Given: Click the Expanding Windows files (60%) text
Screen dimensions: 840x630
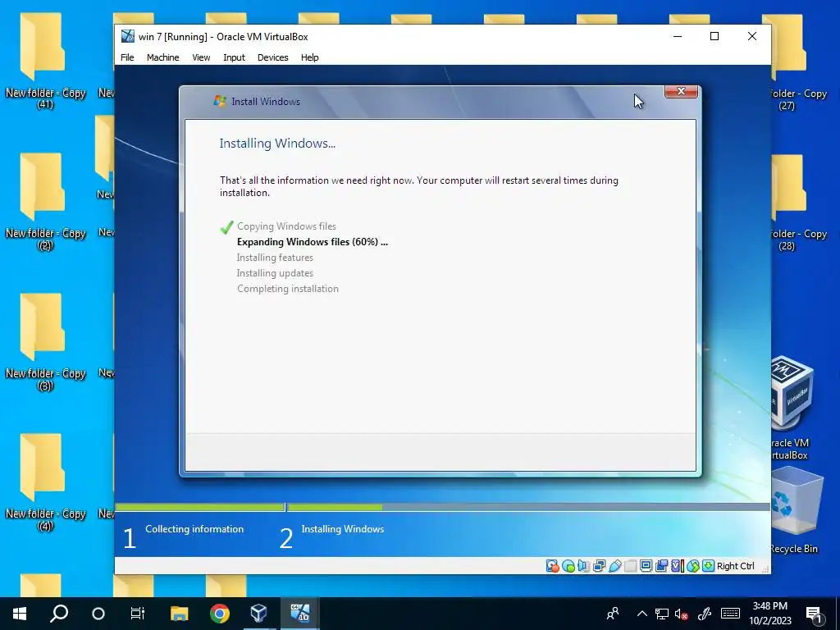Looking at the screenshot, I should pyautogui.click(x=313, y=242).
